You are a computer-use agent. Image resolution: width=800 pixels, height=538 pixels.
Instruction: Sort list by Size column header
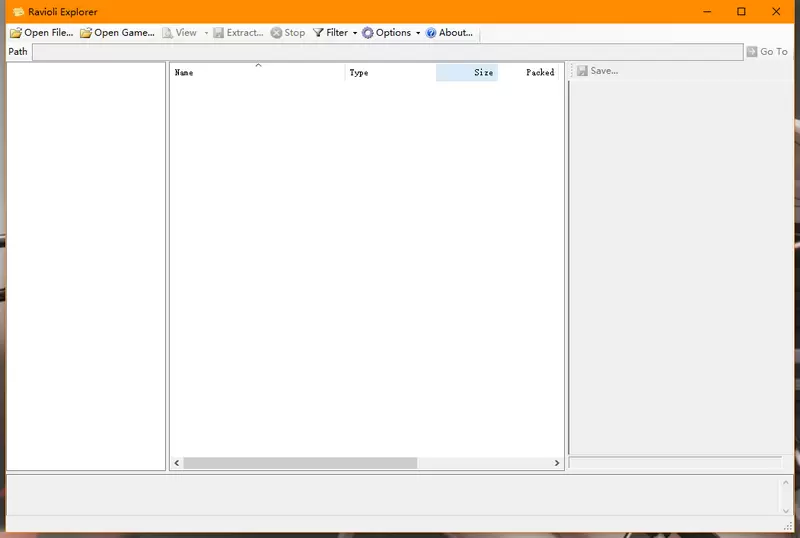coord(467,72)
